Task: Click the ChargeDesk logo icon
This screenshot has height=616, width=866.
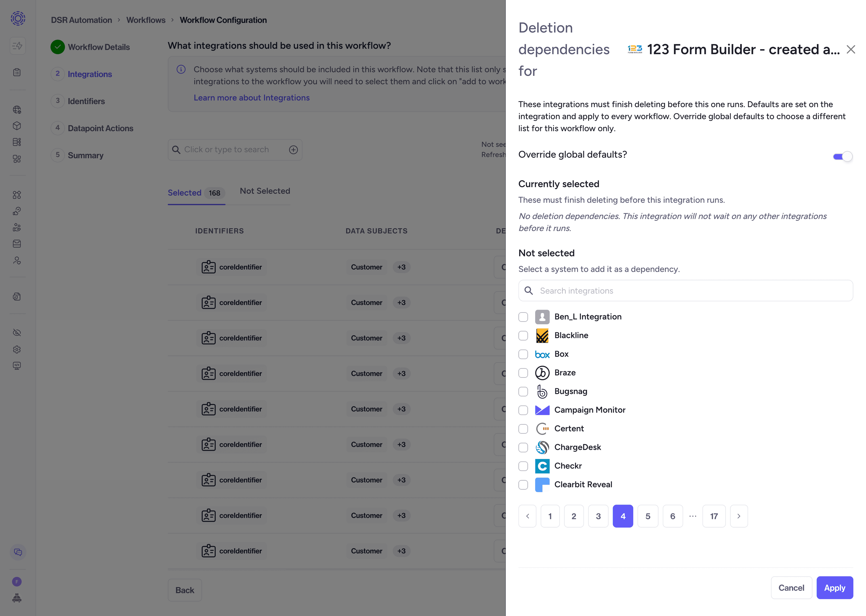Action: (x=542, y=447)
